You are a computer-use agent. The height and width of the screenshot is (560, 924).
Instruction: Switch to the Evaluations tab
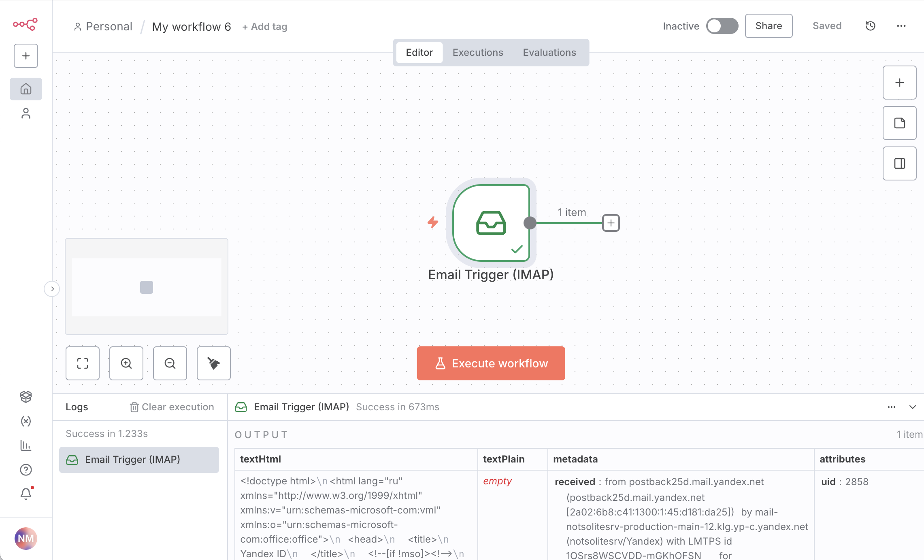(549, 53)
